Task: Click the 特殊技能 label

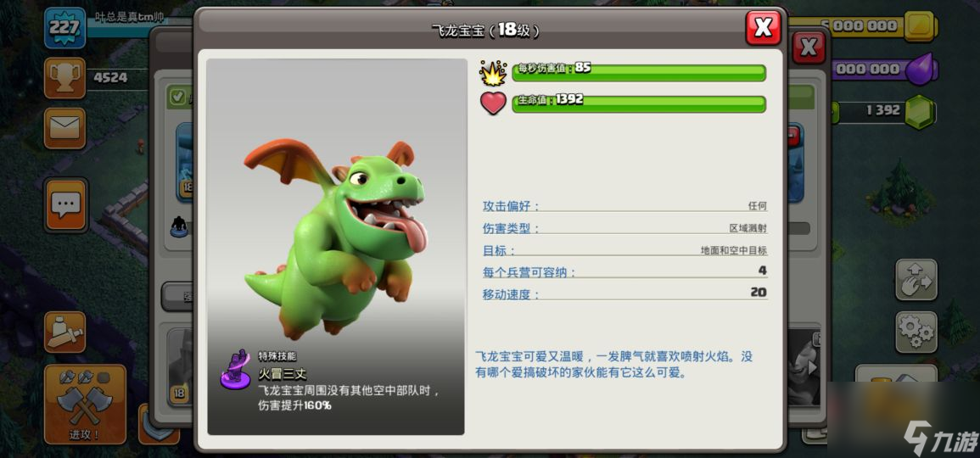Action: click(277, 355)
